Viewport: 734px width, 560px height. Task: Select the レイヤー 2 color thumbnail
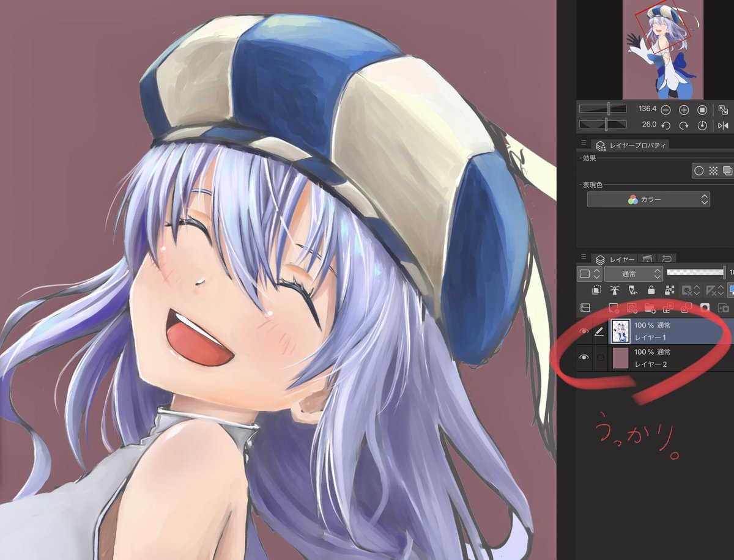(x=620, y=357)
